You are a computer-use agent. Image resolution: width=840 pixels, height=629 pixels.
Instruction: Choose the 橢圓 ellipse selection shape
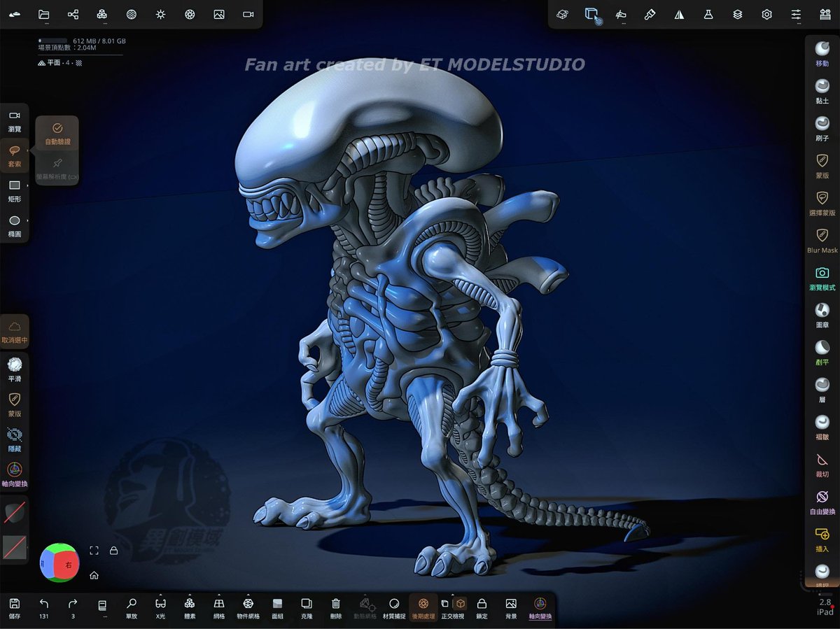pos(15,225)
